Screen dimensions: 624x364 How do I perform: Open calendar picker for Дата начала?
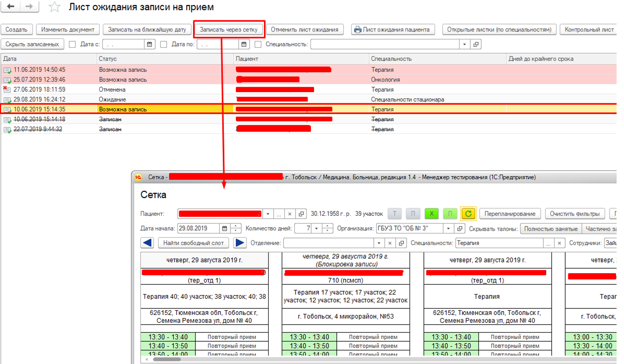click(225, 228)
